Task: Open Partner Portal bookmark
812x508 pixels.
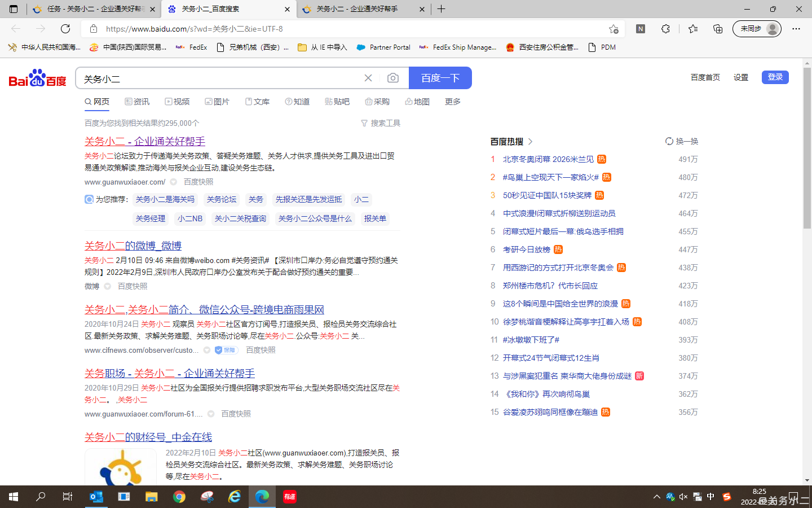Action: click(383, 47)
